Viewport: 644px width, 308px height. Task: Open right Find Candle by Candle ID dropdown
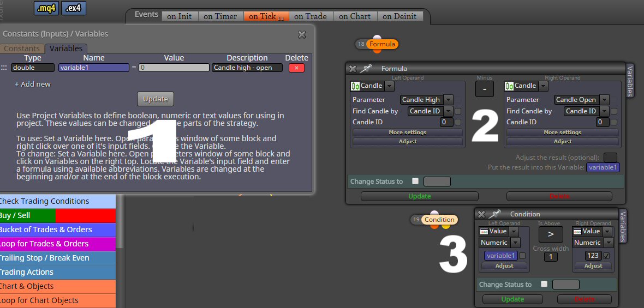pyautogui.click(x=604, y=111)
